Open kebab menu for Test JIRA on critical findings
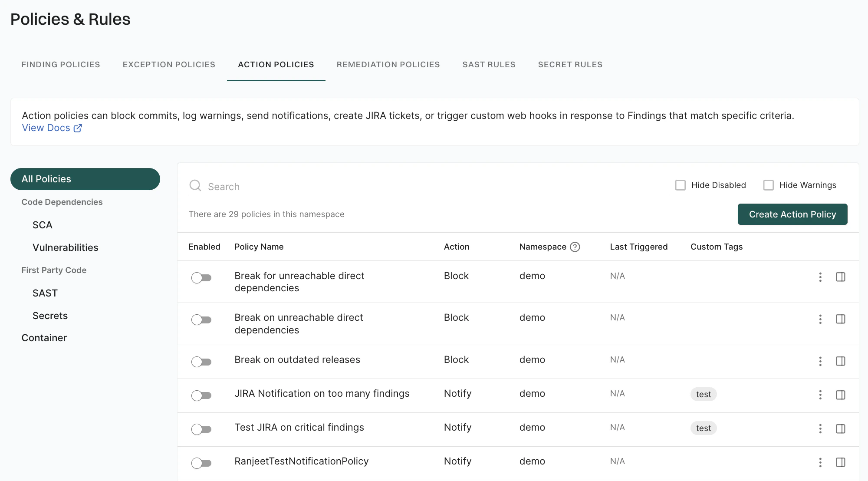Viewport: 868px width, 481px height. [x=820, y=429]
